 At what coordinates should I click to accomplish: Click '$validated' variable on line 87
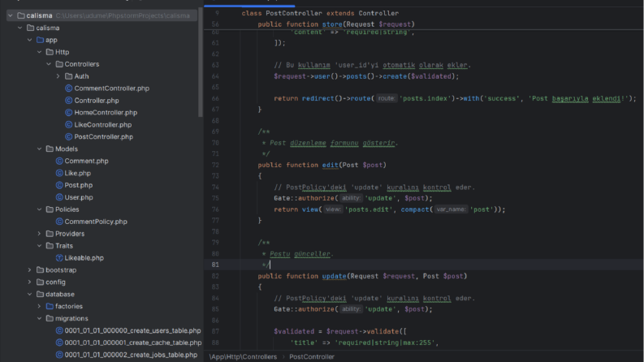pyautogui.click(x=294, y=332)
